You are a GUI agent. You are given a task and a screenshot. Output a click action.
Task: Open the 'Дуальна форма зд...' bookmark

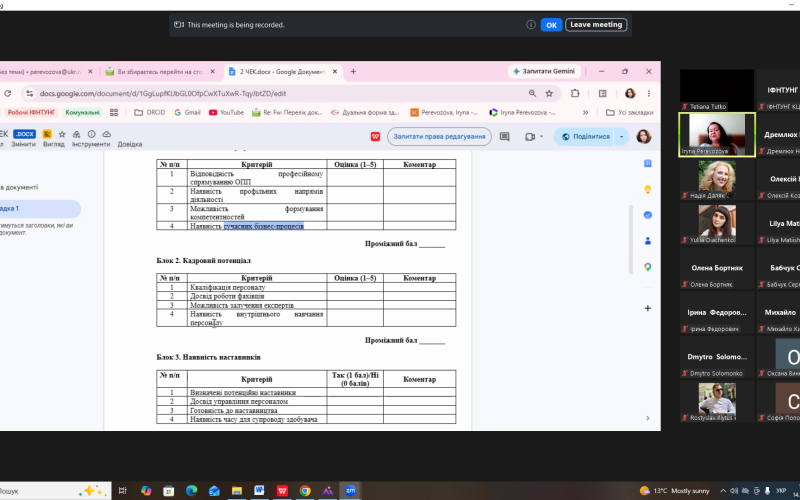[367, 112]
